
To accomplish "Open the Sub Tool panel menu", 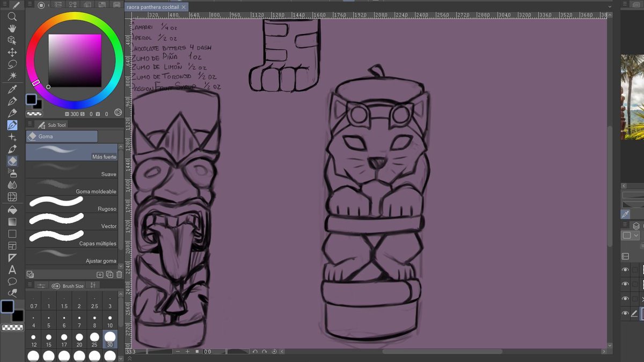I will 30,123.
